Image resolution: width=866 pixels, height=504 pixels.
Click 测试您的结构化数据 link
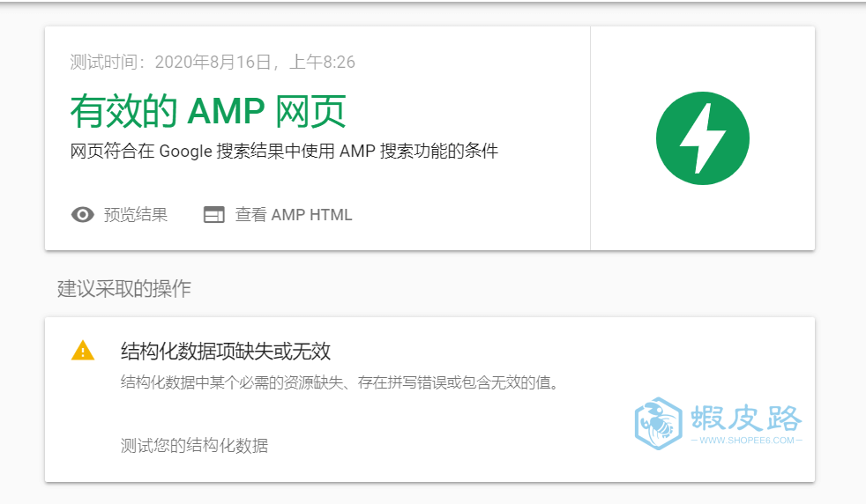[194, 446]
